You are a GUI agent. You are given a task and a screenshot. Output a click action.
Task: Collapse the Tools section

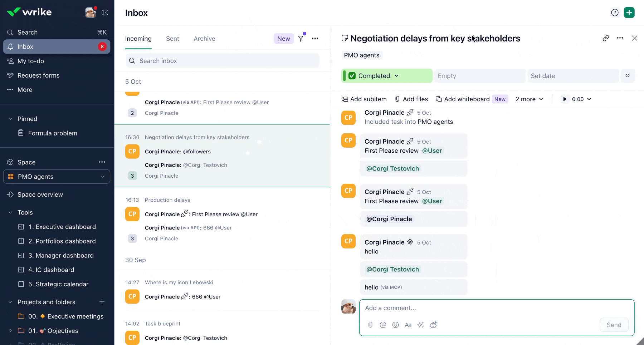tap(10, 212)
